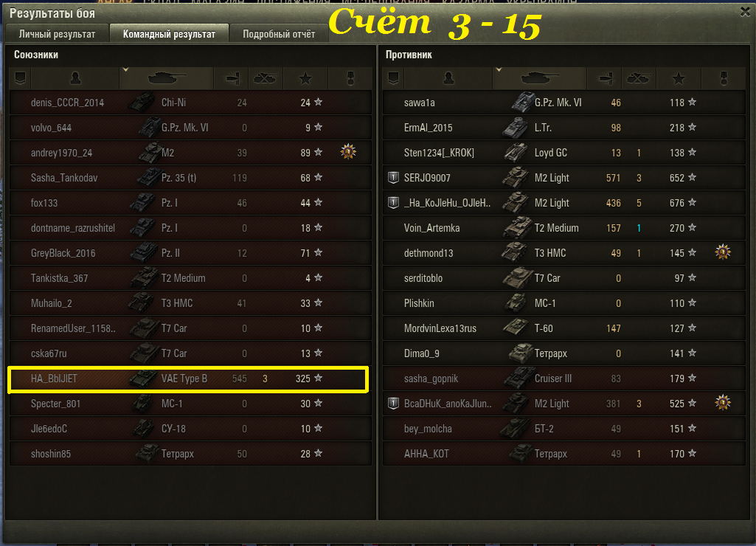Open the Личный результат tab
This screenshot has height=546, width=756.
pyautogui.click(x=57, y=34)
